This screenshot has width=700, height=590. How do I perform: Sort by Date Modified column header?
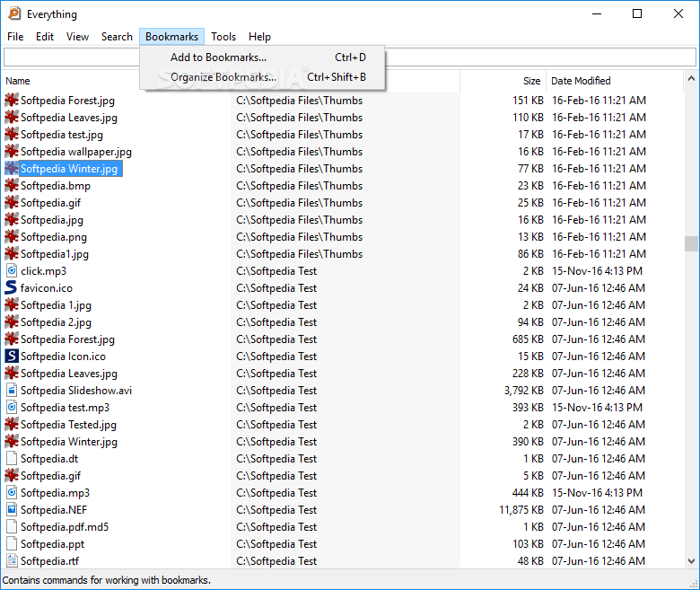coord(581,81)
